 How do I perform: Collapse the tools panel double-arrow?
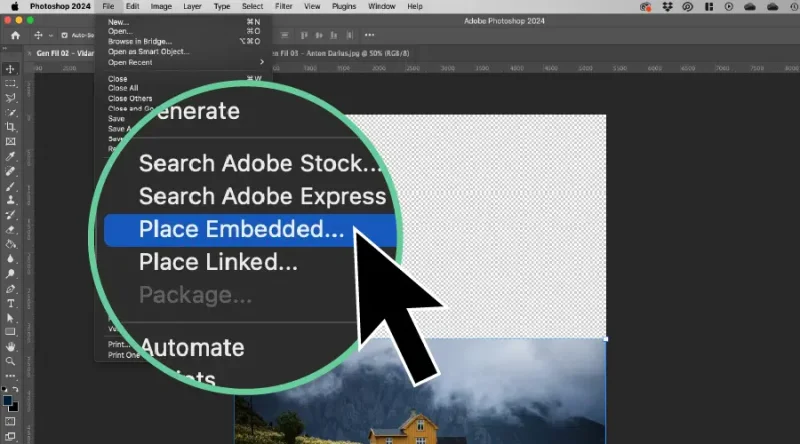pyautogui.click(x=5, y=49)
